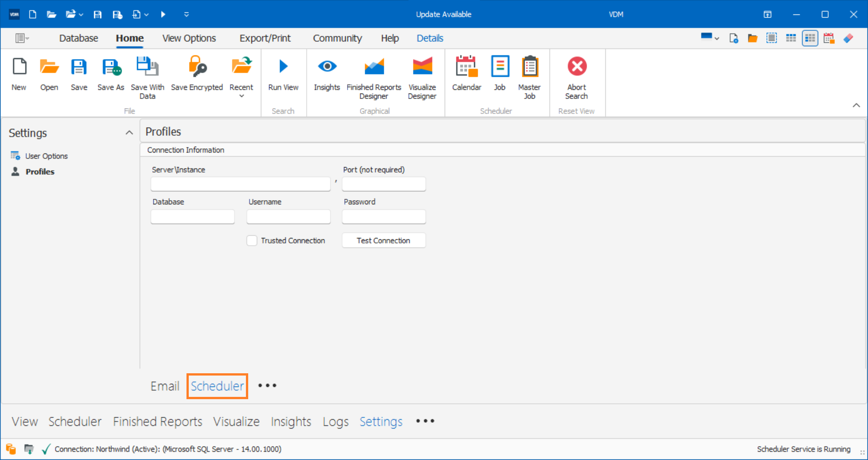Open application menu dropdown left of Database tab

coord(22,38)
